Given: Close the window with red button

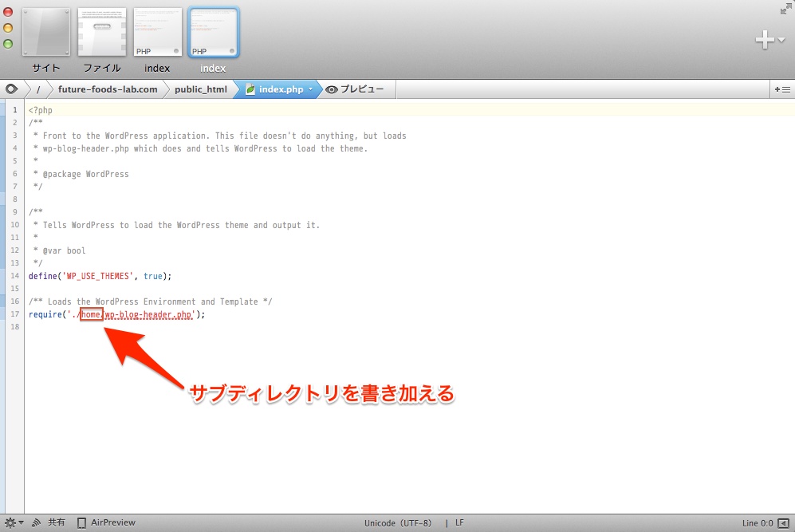Looking at the screenshot, I should coord(8,12).
